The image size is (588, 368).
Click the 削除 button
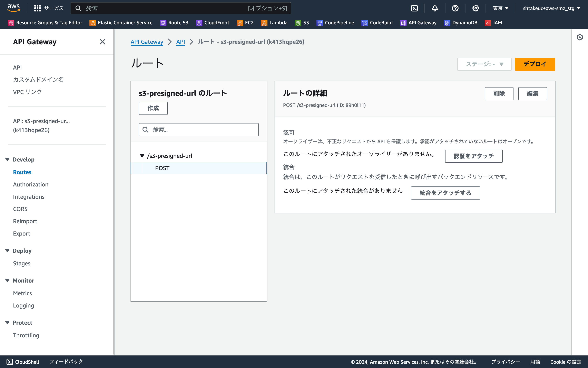(499, 93)
